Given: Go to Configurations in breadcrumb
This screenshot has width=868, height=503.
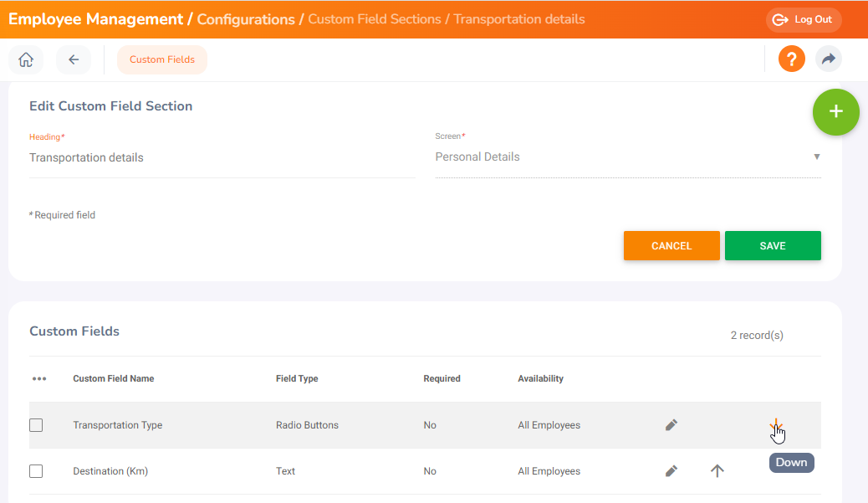Looking at the screenshot, I should point(246,19).
